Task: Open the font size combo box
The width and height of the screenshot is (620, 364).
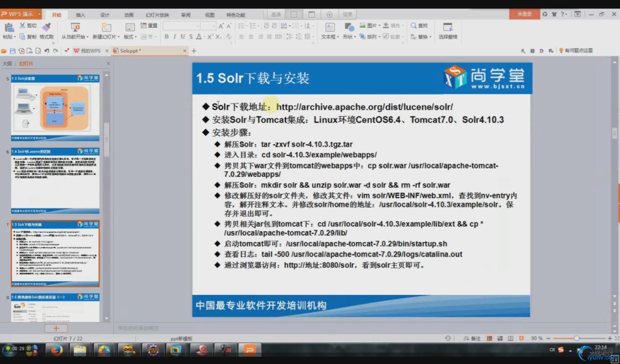Action: [x=208, y=26]
